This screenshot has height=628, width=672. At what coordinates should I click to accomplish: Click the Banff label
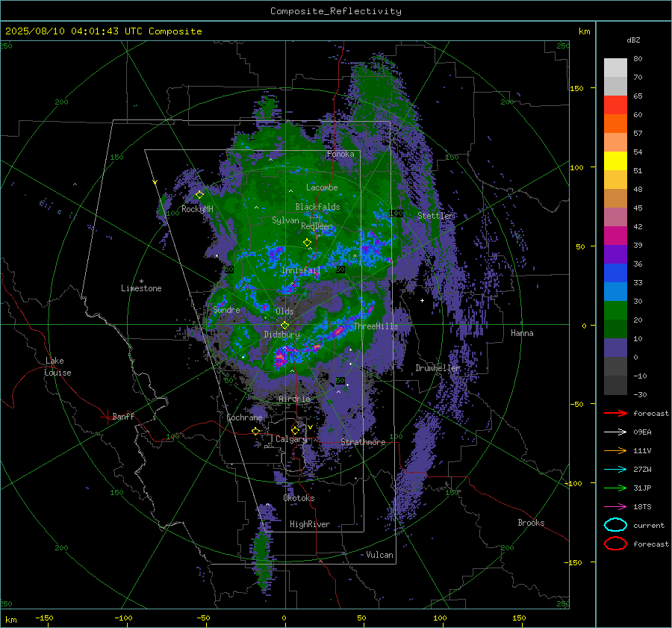click(x=123, y=416)
